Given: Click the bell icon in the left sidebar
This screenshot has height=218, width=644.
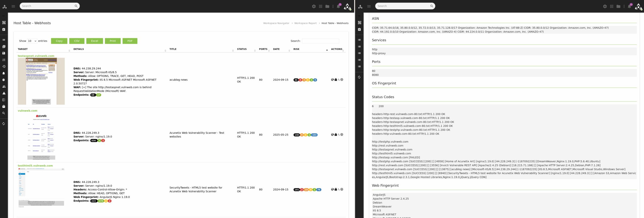Looking at the screenshot, I should [x=4, y=73].
